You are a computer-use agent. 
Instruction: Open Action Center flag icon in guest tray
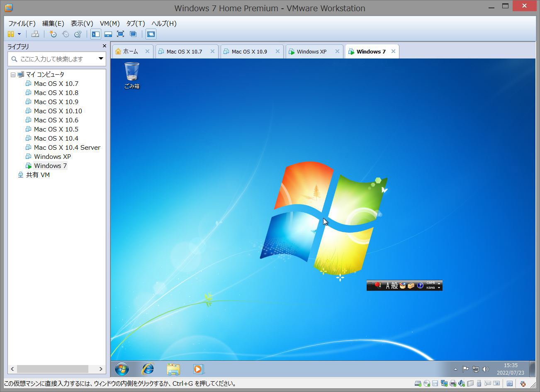[x=465, y=369]
